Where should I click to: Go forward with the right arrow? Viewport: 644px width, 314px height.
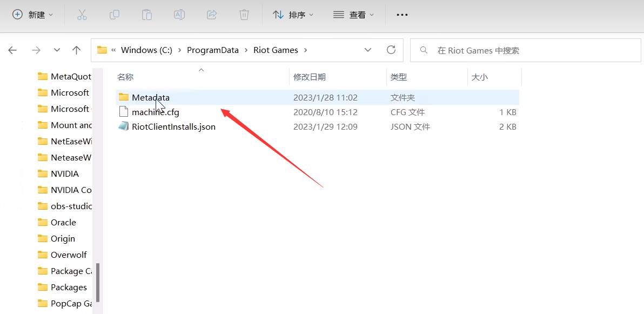point(36,50)
